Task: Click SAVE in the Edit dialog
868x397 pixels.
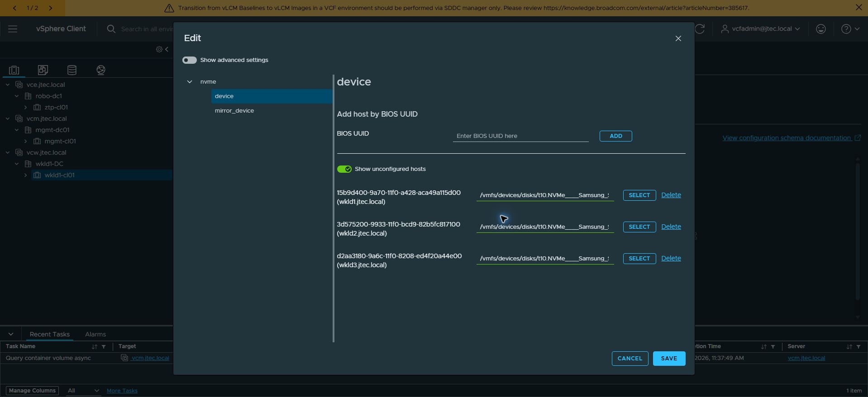Action: 669,359
